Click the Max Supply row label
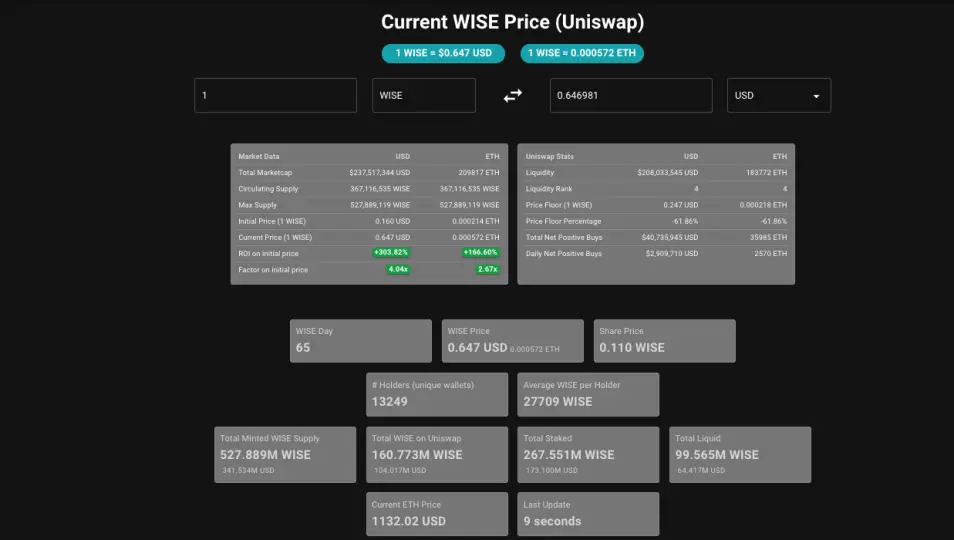 tap(257, 205)
